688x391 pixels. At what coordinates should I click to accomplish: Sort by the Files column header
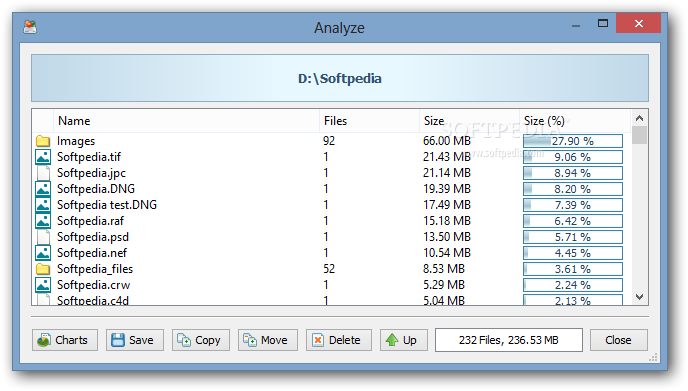pyautogui.click(x=369, y=121)
